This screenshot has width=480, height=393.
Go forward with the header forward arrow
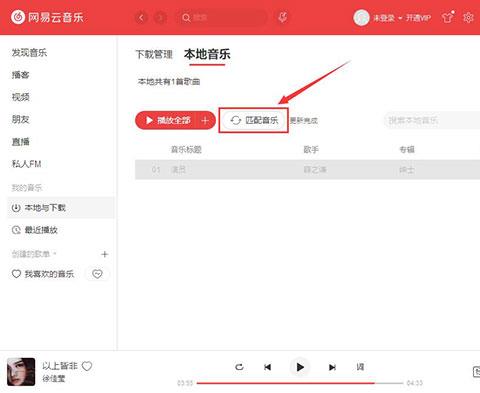tap(160, 17)
